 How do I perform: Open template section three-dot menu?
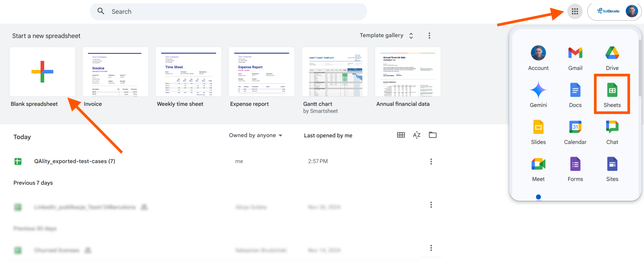point(429,36)
